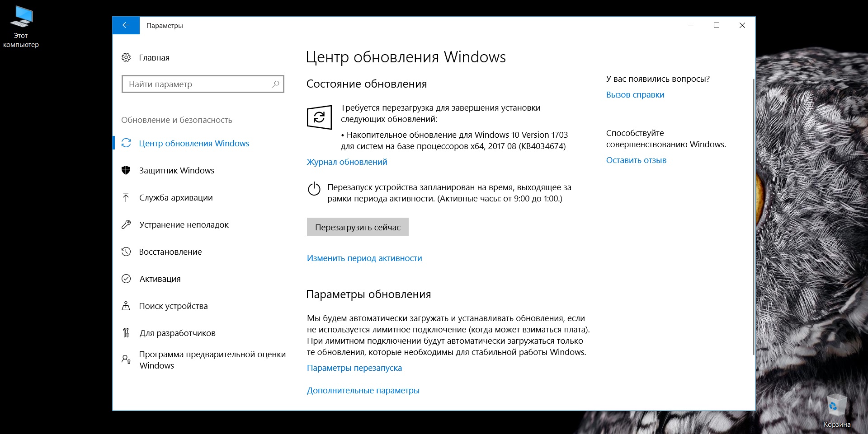Click the Восстановление history clock icon

[126, 252]
